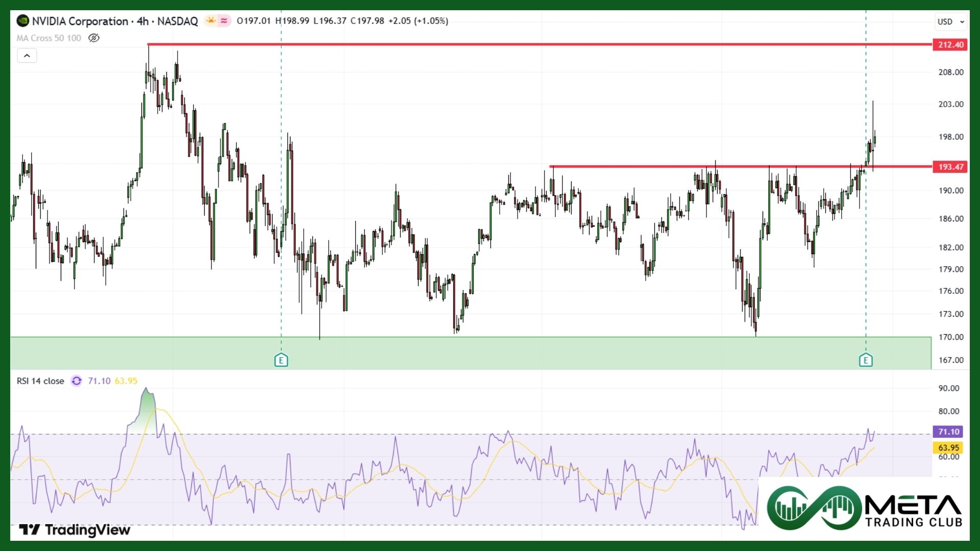Viewport: 980px width, 551px height.
Task: Click the H198.99 high value in header
Action: [292, 21]
